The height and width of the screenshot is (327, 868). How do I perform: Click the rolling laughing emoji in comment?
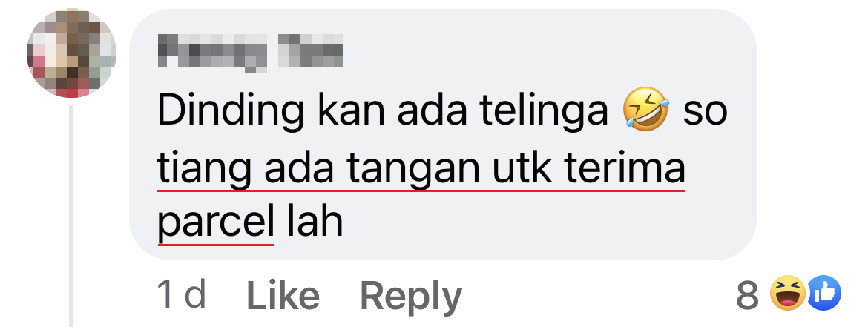pos(645,110)
